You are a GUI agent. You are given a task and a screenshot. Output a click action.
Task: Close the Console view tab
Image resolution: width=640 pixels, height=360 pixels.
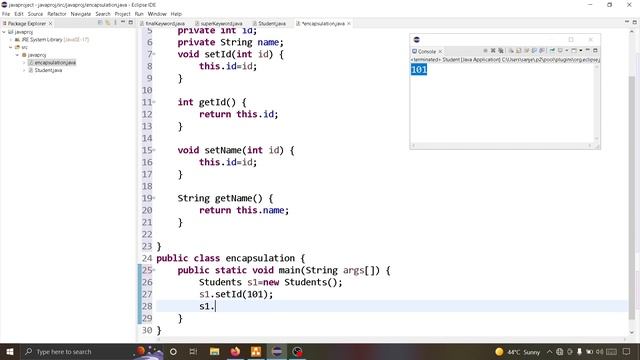point(440,51)
